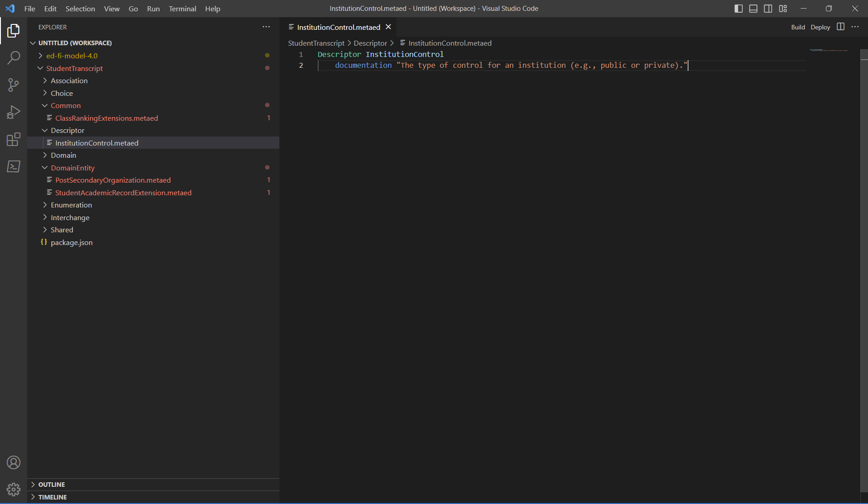Screen dimensions: 868x504
Task: Toggle bottom panel visibility
Action: [x=753, y=9]
